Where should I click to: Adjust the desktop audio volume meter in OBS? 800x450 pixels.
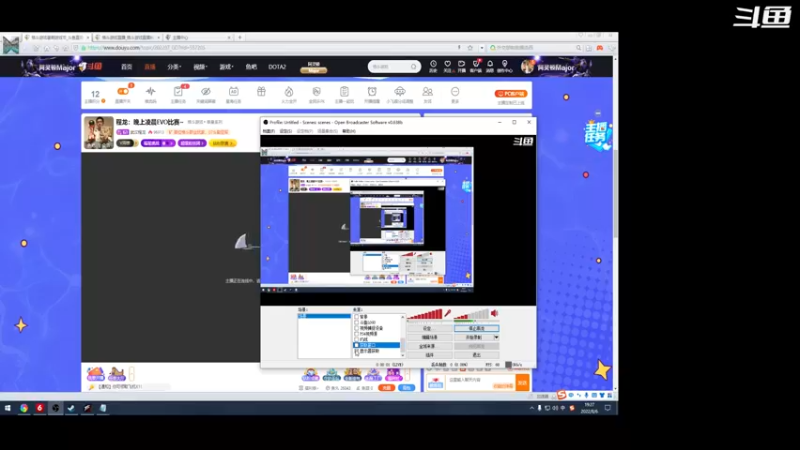click(x=471, y=314)
